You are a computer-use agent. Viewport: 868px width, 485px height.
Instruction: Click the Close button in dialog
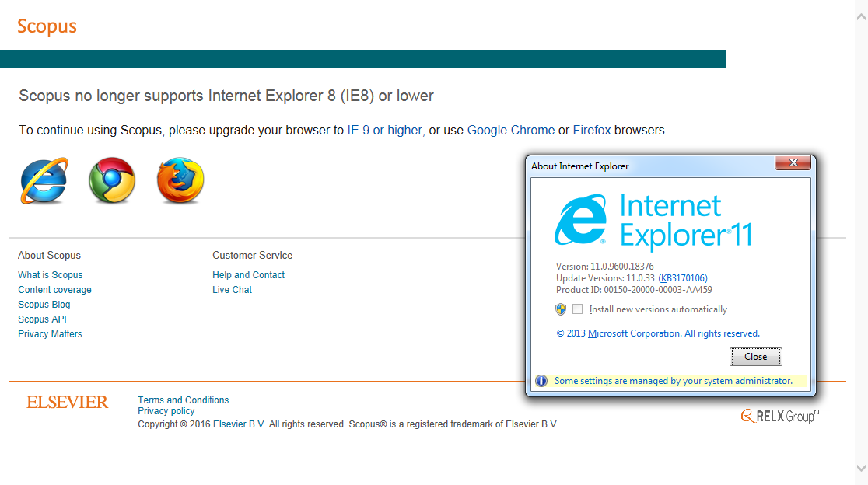[756, 357]
